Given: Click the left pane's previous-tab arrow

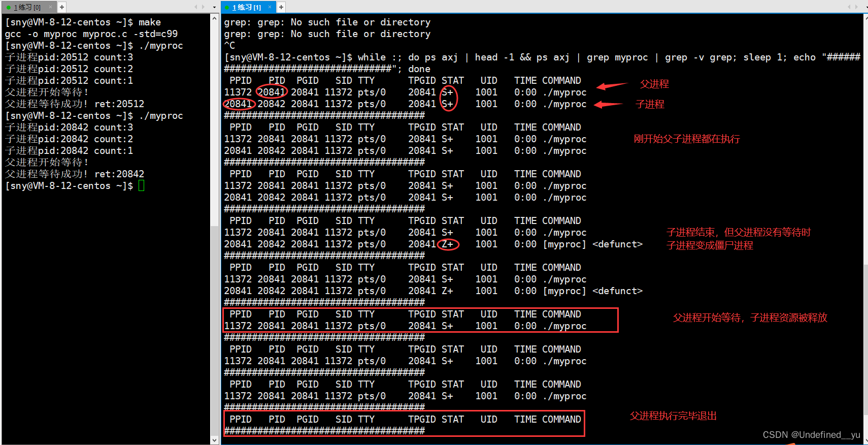Looking at the screenshot, I should (196, 7).
